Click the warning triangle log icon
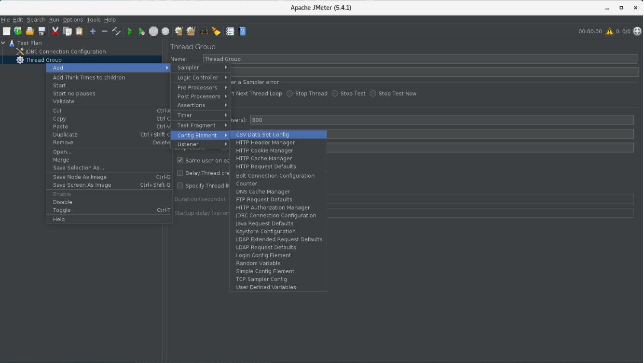The height and width of the screenshot is (363, 644). (610, 31)
